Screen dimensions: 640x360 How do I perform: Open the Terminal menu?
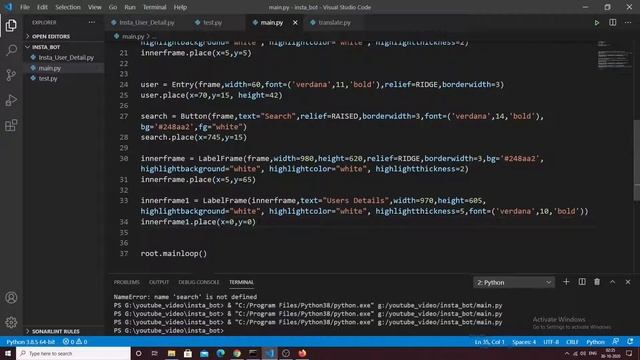pos(155,7)
